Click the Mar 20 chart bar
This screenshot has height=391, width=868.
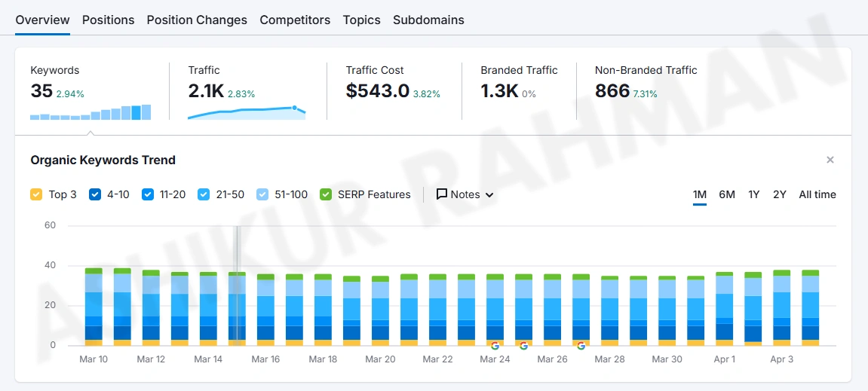380,311
